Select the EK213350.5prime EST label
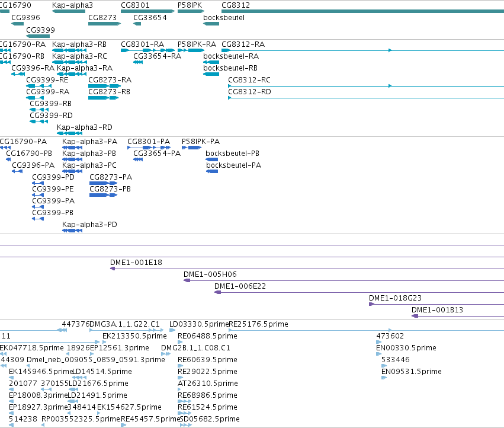 134,336
